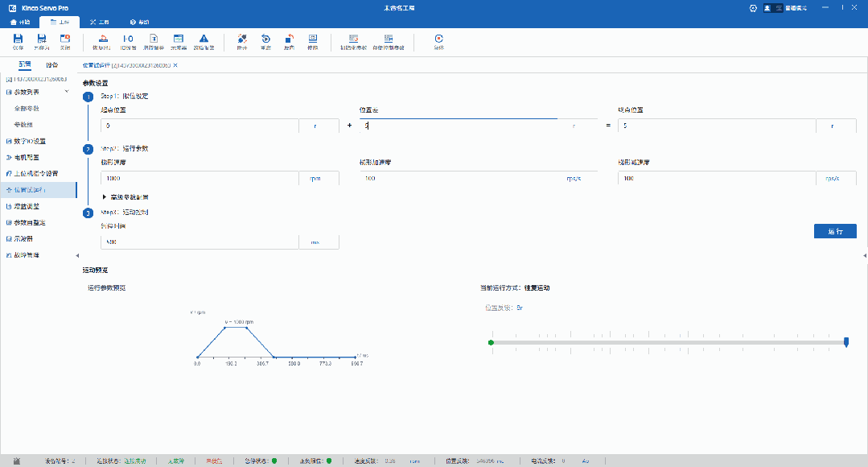Click the red 未使能 status text
The image size is (868, 467).
click(214, 461)
